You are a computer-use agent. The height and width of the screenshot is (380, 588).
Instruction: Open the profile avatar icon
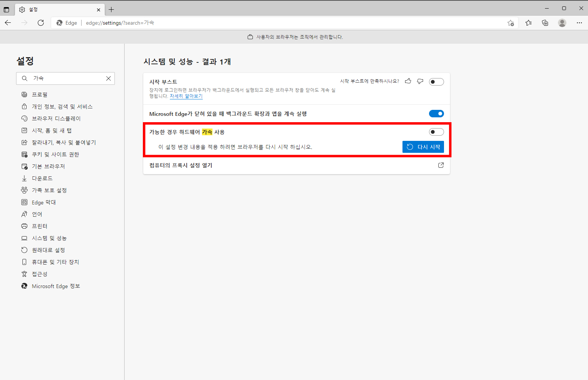pos(562,23)
